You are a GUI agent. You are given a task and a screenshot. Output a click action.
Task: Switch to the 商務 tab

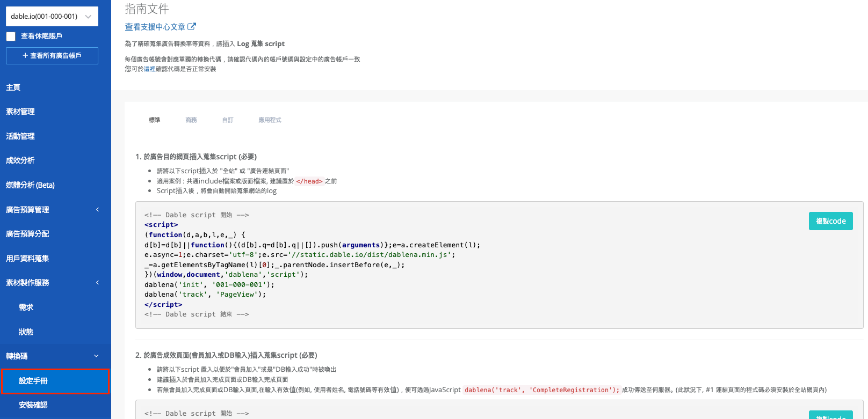tap(191, 120)
